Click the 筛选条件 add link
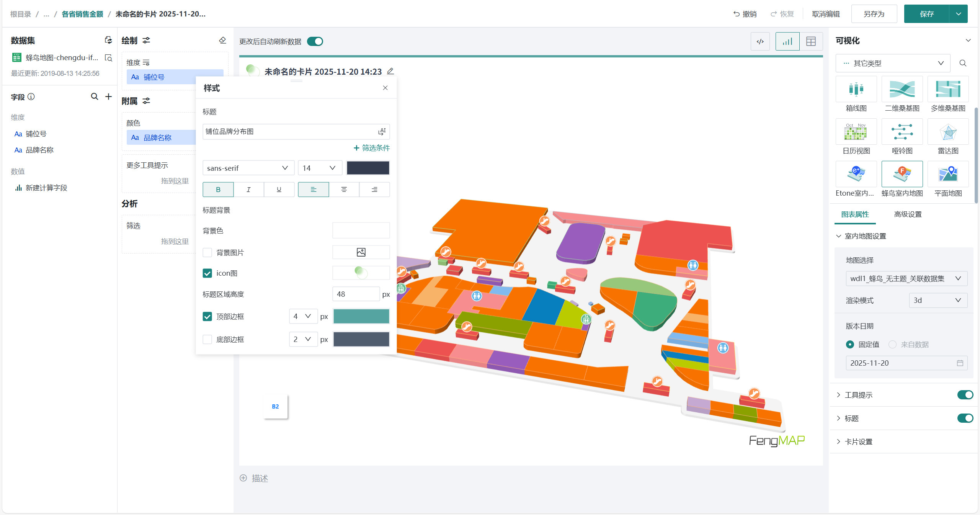This screenshot has height=515, width=980. click(371, 148)
